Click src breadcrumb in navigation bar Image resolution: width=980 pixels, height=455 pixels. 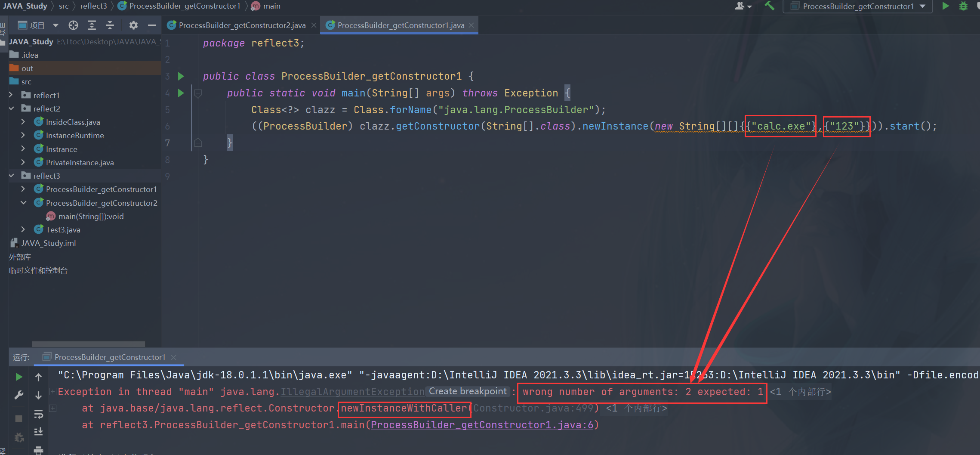point(64,6)
